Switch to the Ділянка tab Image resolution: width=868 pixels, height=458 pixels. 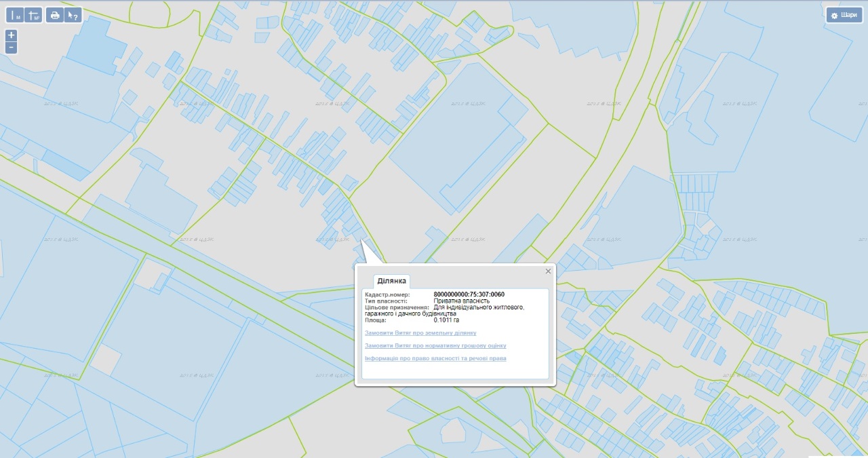pos(391,281)
